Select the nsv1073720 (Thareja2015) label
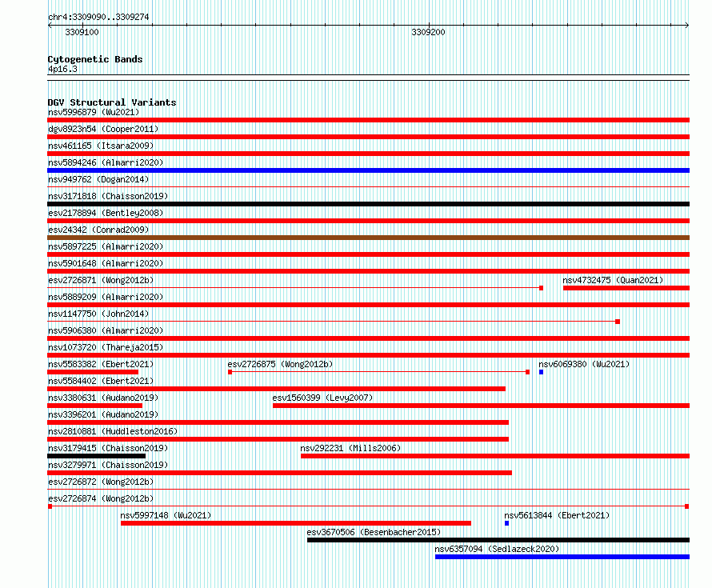Screen dimensions: 712x588 [106, 347]
